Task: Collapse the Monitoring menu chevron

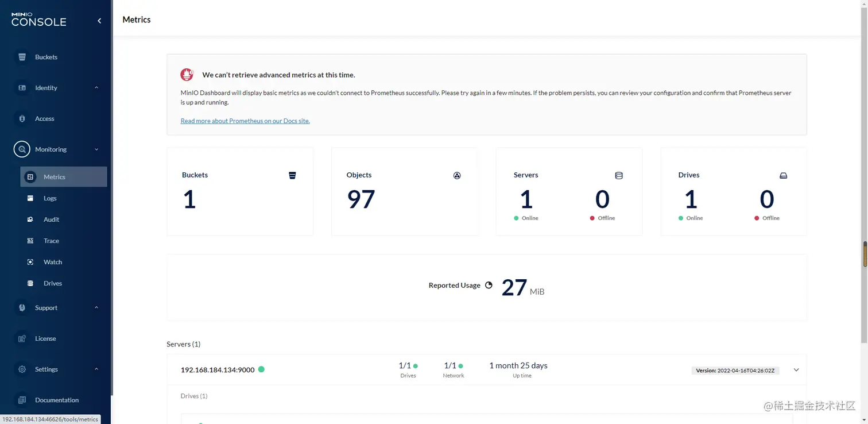Action: click(96, 149)
